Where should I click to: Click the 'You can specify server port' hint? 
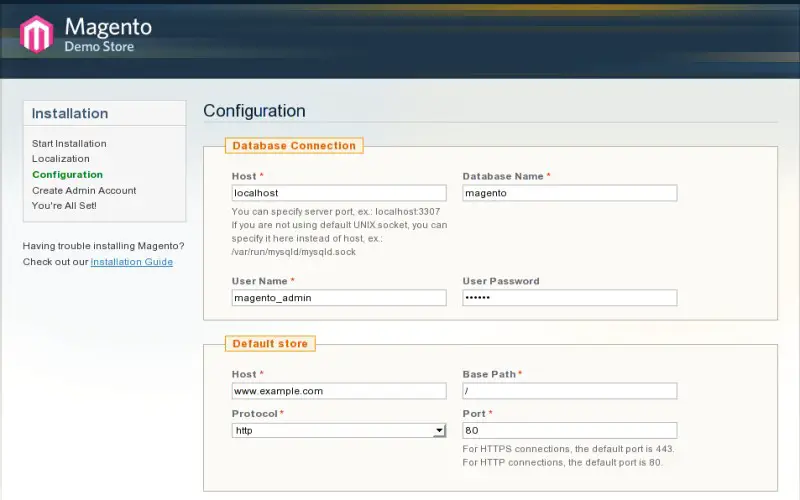click(x=336, y=212)
